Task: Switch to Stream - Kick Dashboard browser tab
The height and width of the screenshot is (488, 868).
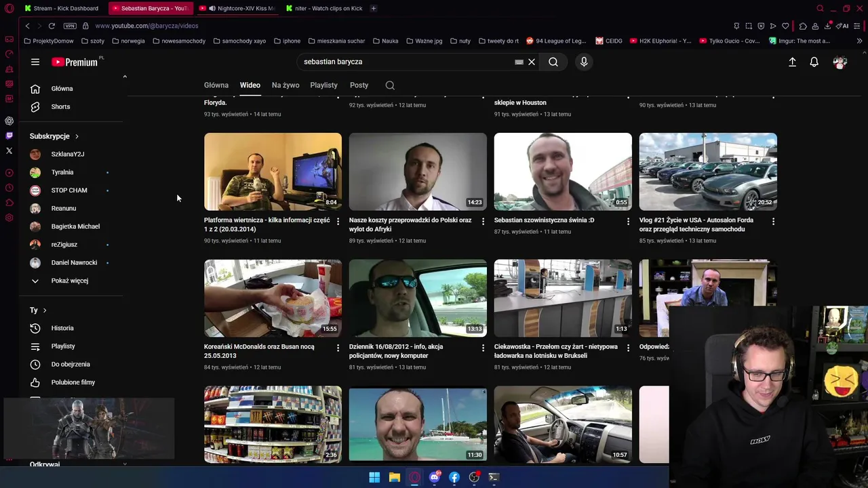Action: (x=62, y=8)
